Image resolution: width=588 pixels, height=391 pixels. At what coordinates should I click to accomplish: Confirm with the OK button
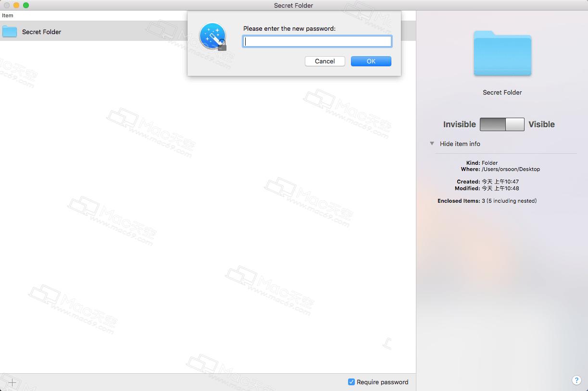(x=371, y=61)
